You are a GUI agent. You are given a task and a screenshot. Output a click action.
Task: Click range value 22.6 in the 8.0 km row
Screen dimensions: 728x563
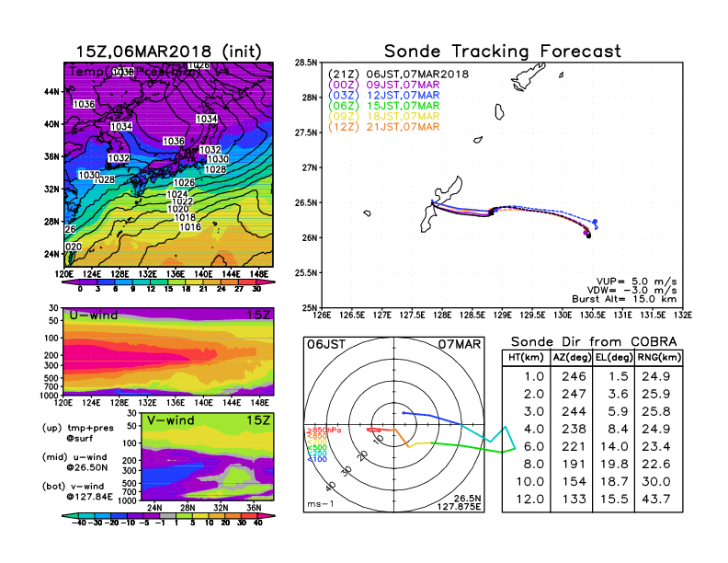point(656,464)
